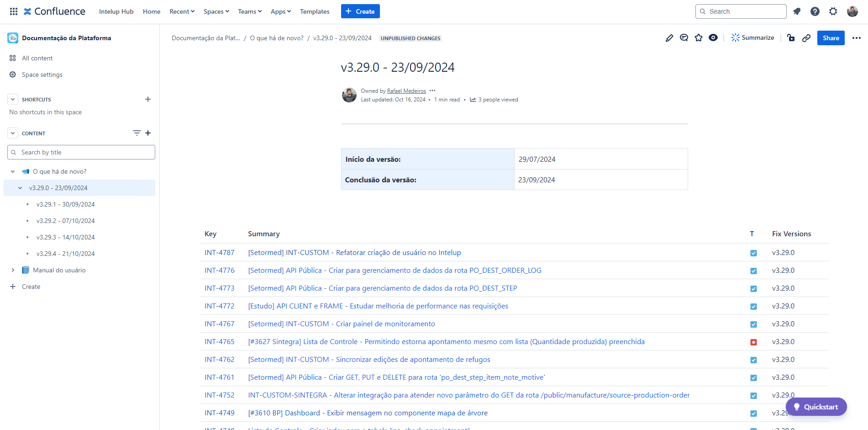The width and height of the screenshot is (868, 430).
Task: Toggle the status checkbox on INT-4765 row
Action: (x=753, y=342)
